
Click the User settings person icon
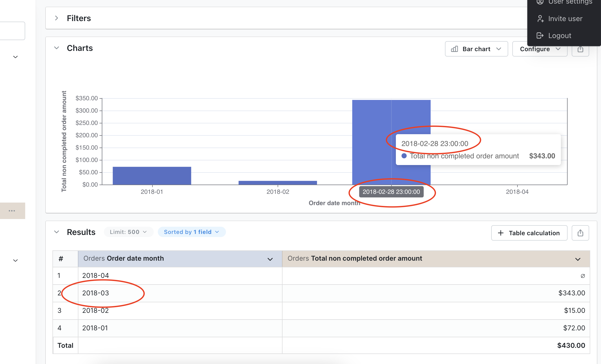point(540,2)
